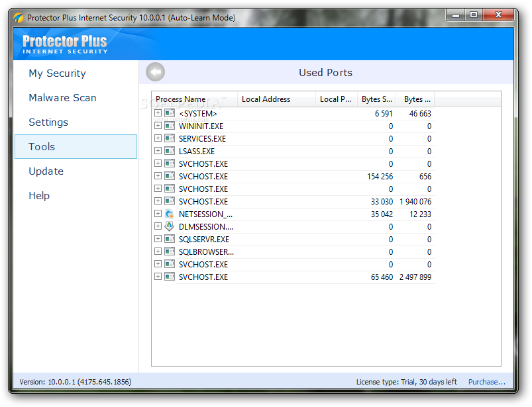This screenshot has width=532, height=407.
Task: Expand the SQLSERVR.EXE row
Action: pyautogui.click(x=158, y=238)
